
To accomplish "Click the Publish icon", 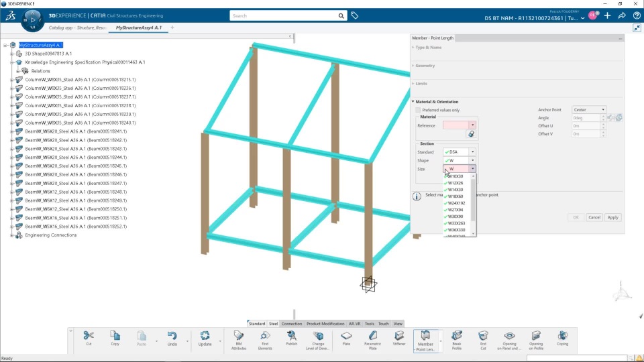I will point(292,336).
